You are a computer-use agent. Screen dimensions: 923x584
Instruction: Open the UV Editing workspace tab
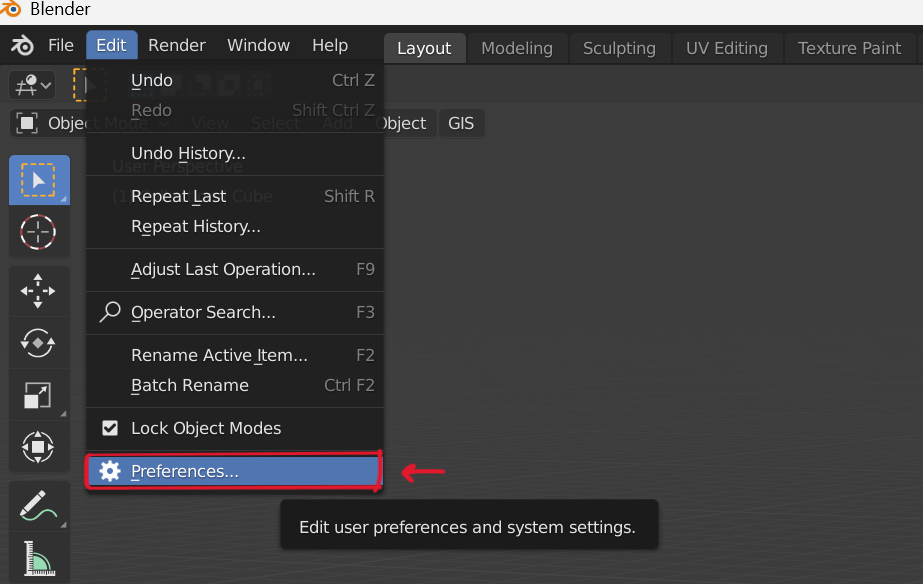coord(726,48)
